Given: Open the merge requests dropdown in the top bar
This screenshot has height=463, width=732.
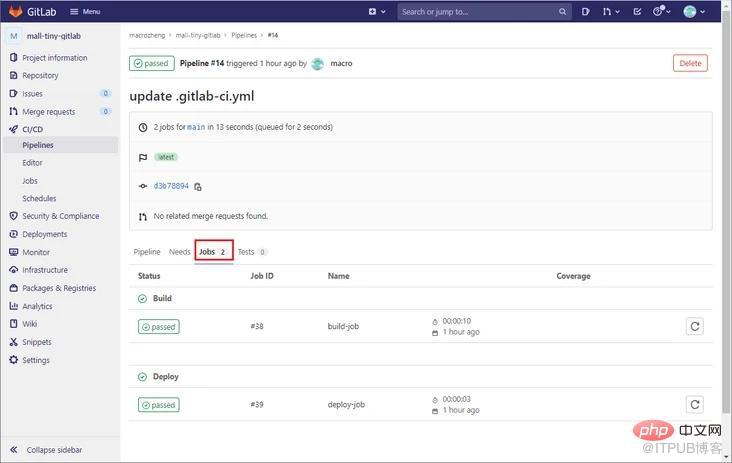Looking at the screenshot, I should 611,12.
